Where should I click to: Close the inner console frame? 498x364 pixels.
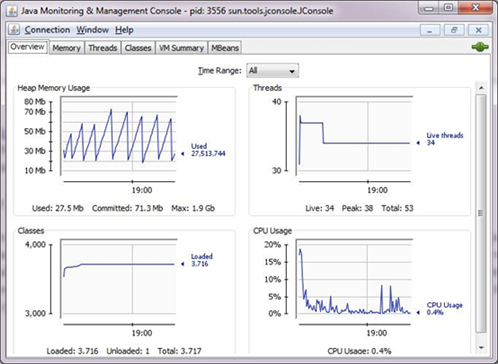pos(479,30)
